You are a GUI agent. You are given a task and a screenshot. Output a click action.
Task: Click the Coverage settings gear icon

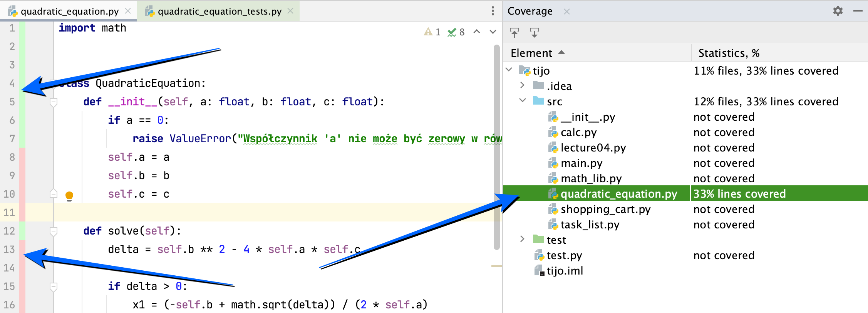click(838, 11)
